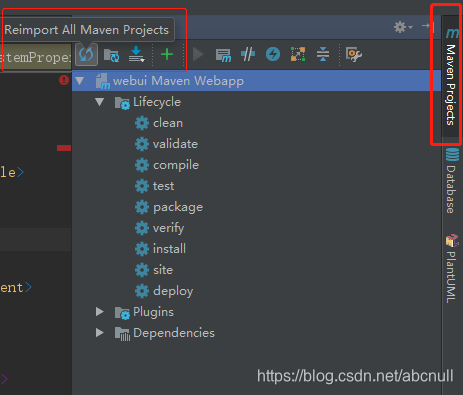Image resolution: width=463 pixels, height=395 pixels.
Task: Select the install lifecycle goal
Action: [x=160, y=249]
